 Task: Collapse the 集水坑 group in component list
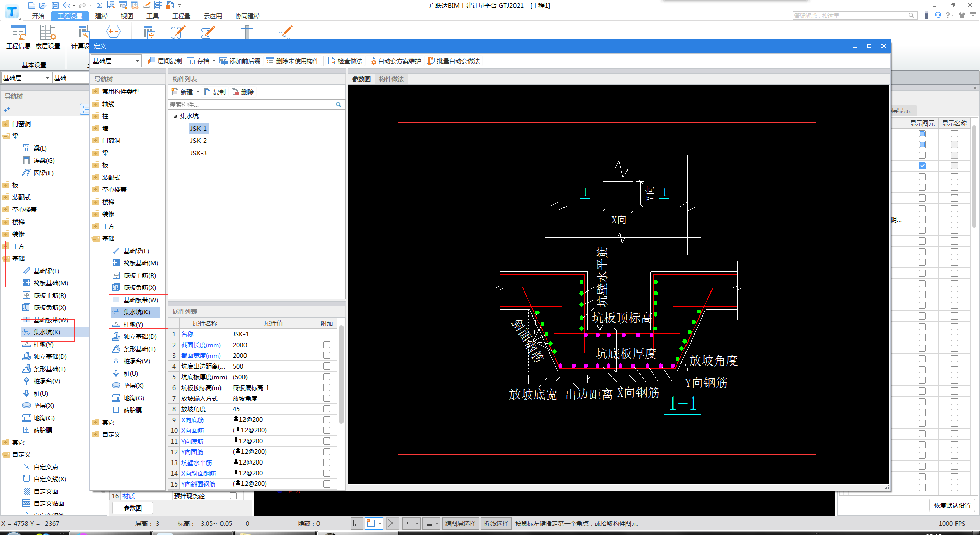coord(175,116)
